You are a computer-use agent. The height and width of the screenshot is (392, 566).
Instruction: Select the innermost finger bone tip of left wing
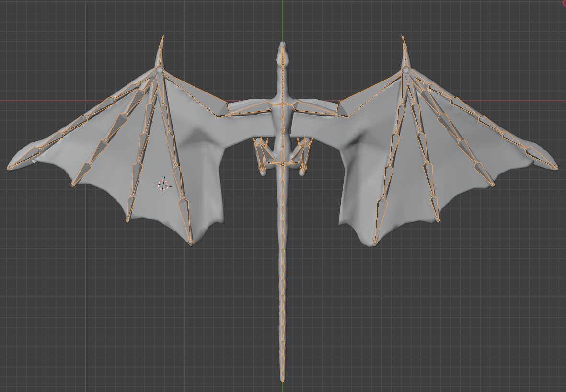[191, 242]
